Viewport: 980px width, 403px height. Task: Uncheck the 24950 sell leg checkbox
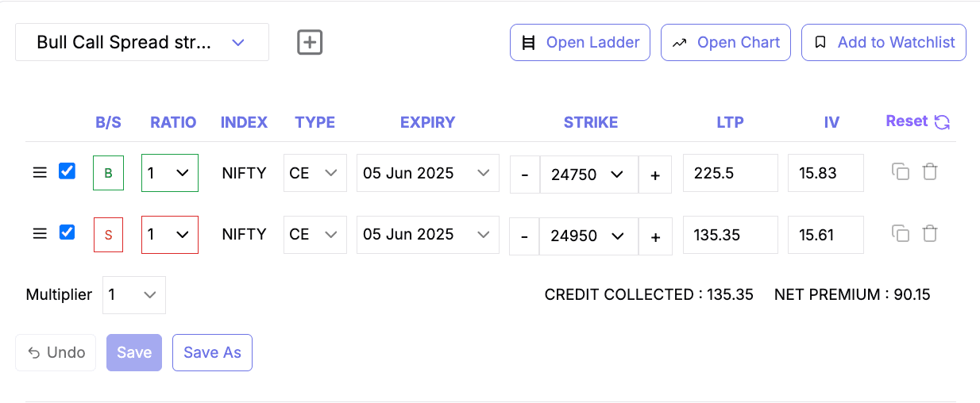pyautogui.click(x=68, y=232)
